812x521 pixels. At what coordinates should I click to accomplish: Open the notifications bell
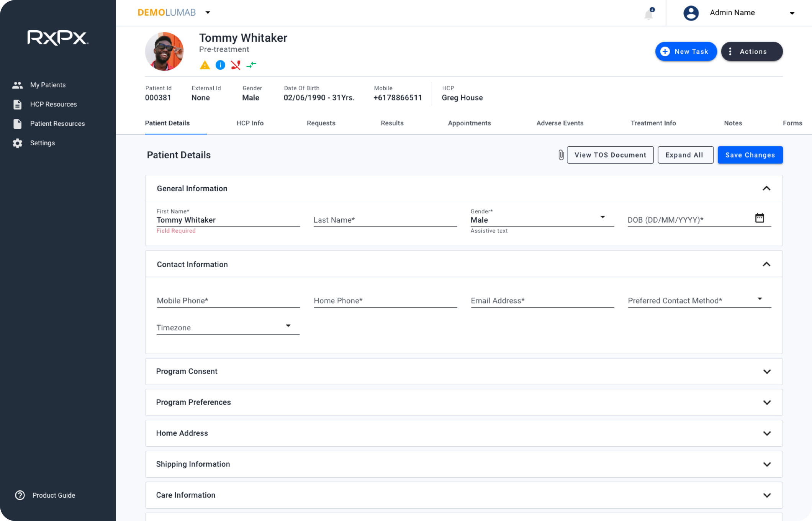(x=648, y=14)
